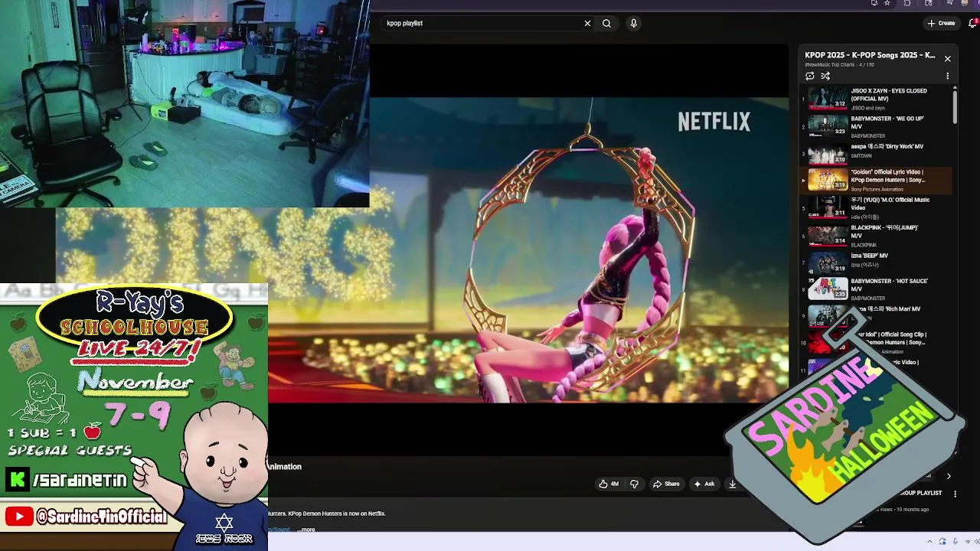
Task: Show hidden system tray icons chevron
Action: (x=931, y=542)
